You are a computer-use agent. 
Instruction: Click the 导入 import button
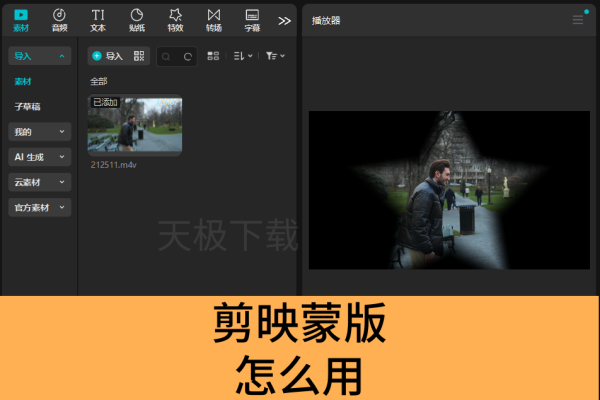(x=108, y=56)
